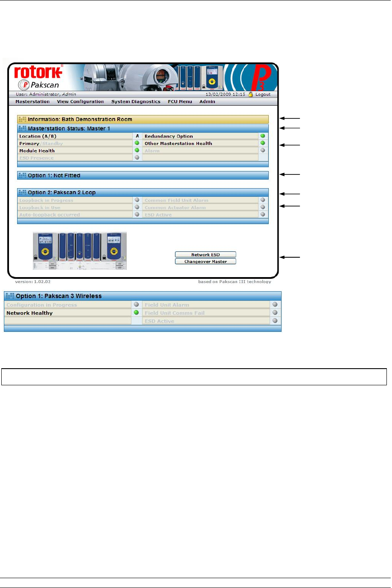
Task: Select the Information: Bath Demonstration Room header
Action: click(143, 119)
